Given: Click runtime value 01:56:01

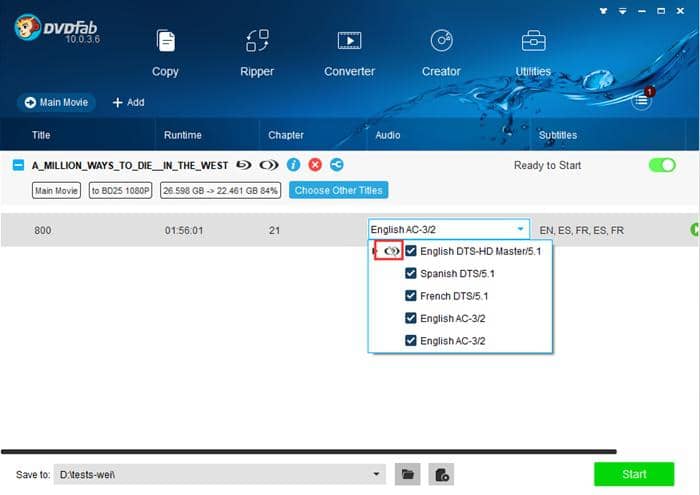Looking at the screenshot, I should tap(184, 230).
